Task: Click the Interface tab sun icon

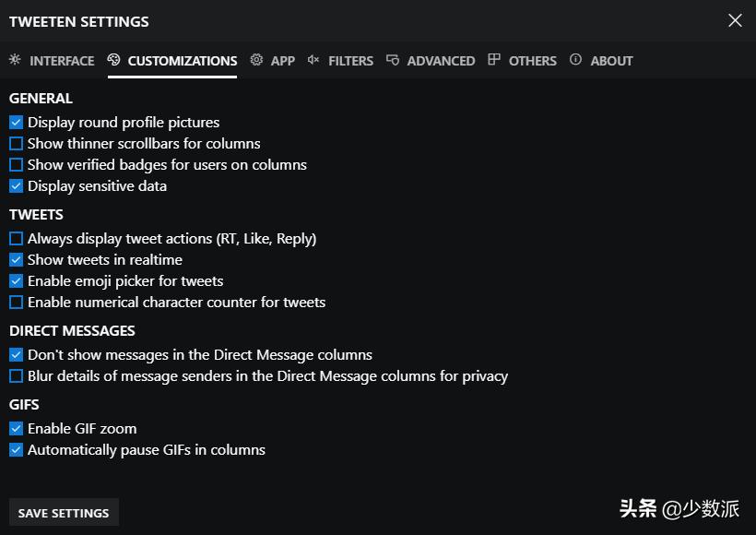Action: point(15,60)
